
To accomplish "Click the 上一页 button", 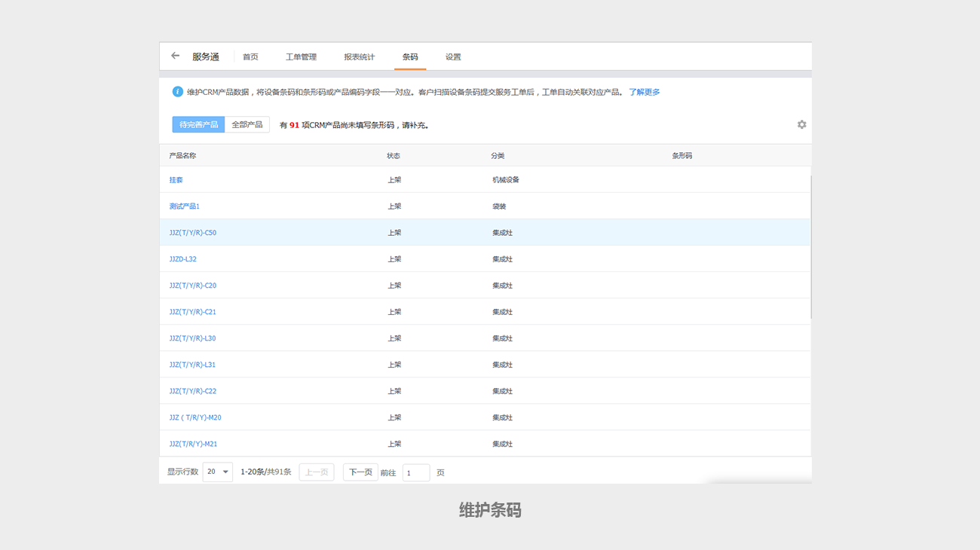I will point(316,472).
